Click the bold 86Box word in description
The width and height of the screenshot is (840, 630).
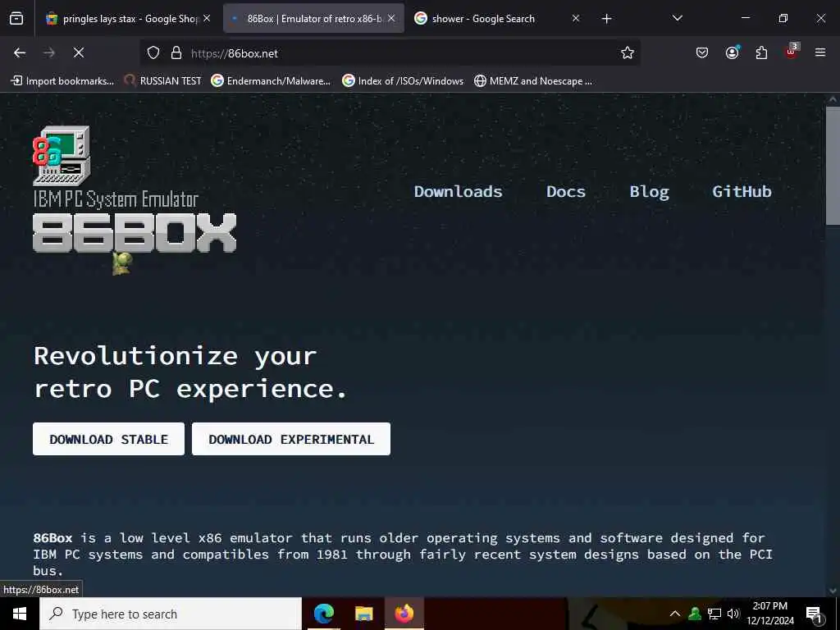click(x=52, y=537)
